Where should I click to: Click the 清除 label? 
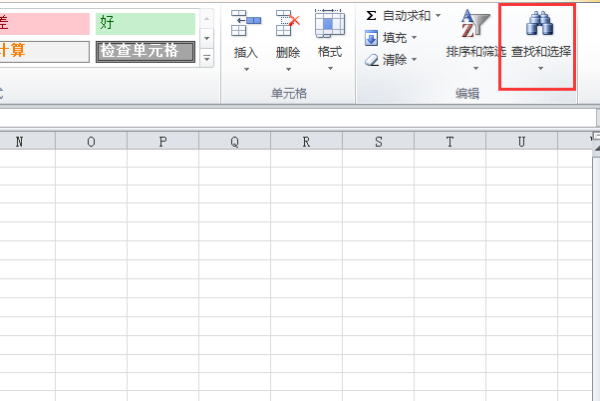pyautogui.click(x=395, y=60)
